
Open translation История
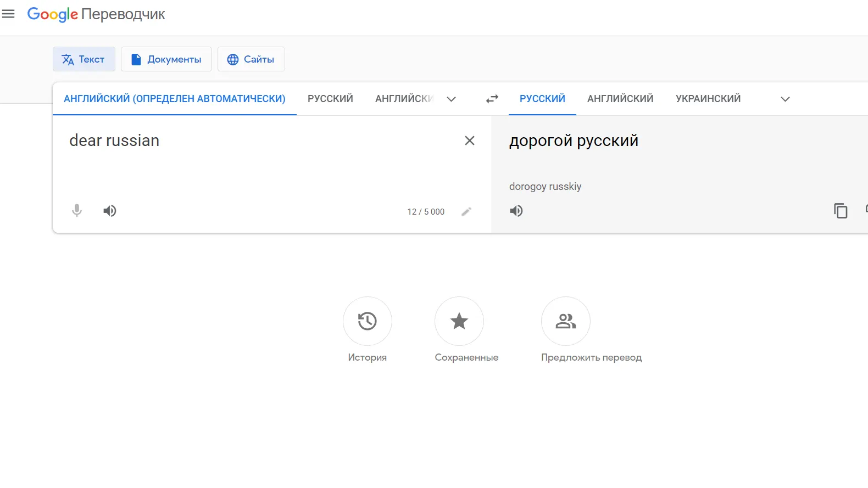click(x=368, y=330)
